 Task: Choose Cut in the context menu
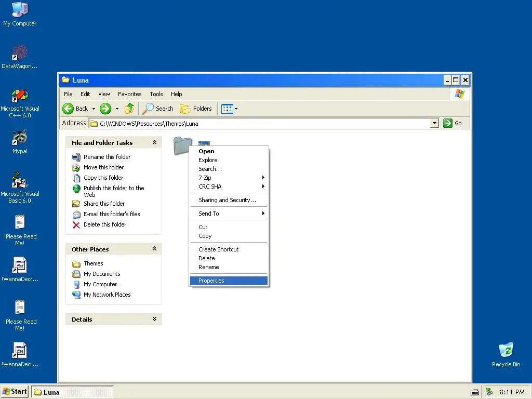point(229,227)
